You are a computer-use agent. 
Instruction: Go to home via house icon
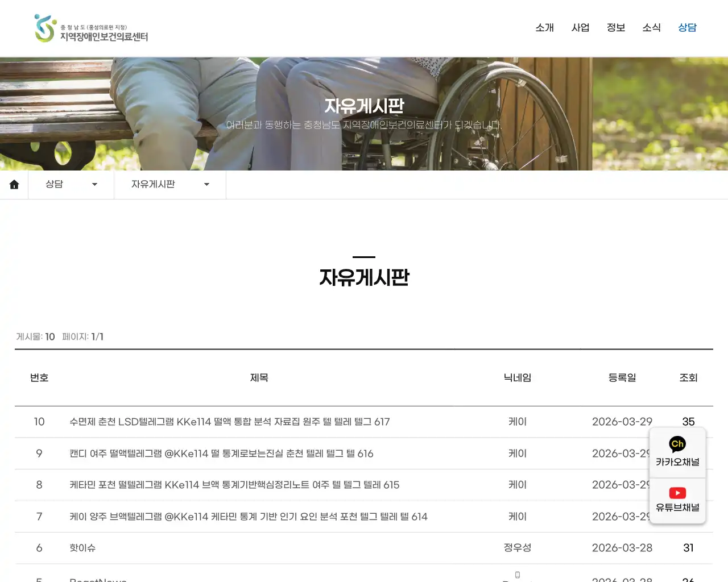coord(14,184)
